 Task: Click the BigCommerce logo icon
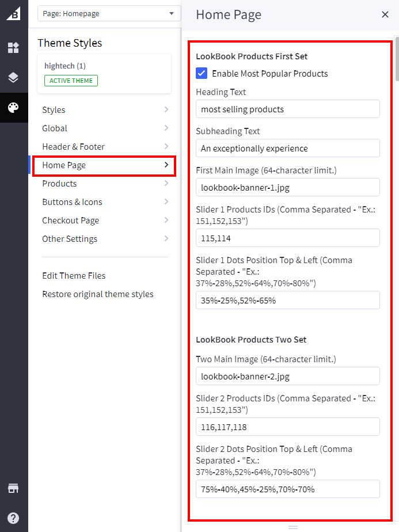13,14
